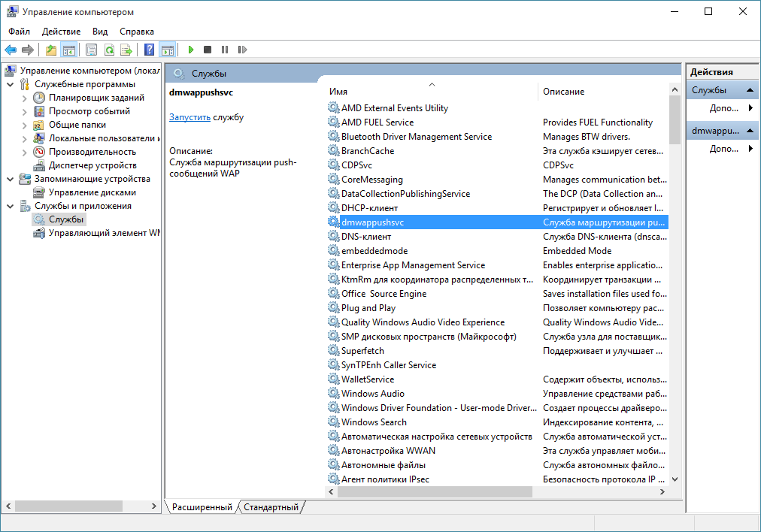
Task: Open the Действие menu
Action: 61,32
